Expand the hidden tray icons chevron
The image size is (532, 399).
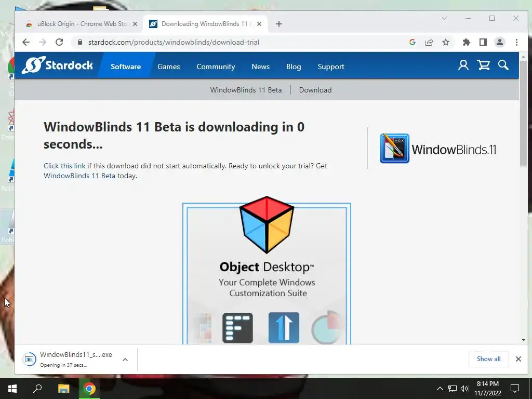440,389
